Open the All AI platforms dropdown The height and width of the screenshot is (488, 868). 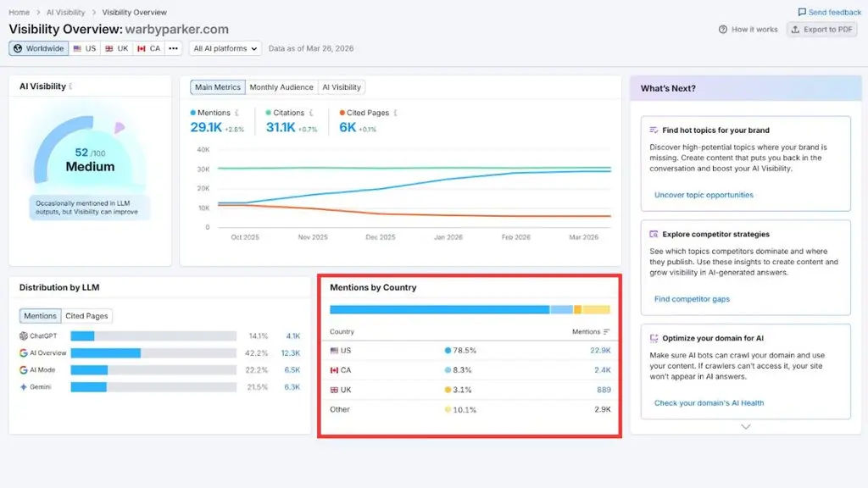coord(225,48)
